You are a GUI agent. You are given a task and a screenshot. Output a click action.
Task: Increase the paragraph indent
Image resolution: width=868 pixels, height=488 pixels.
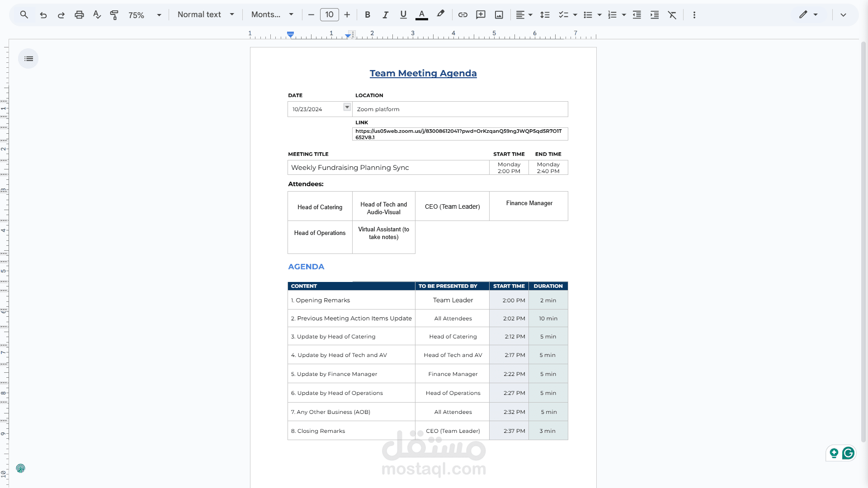pyautogui.click(x=655, y=14)
